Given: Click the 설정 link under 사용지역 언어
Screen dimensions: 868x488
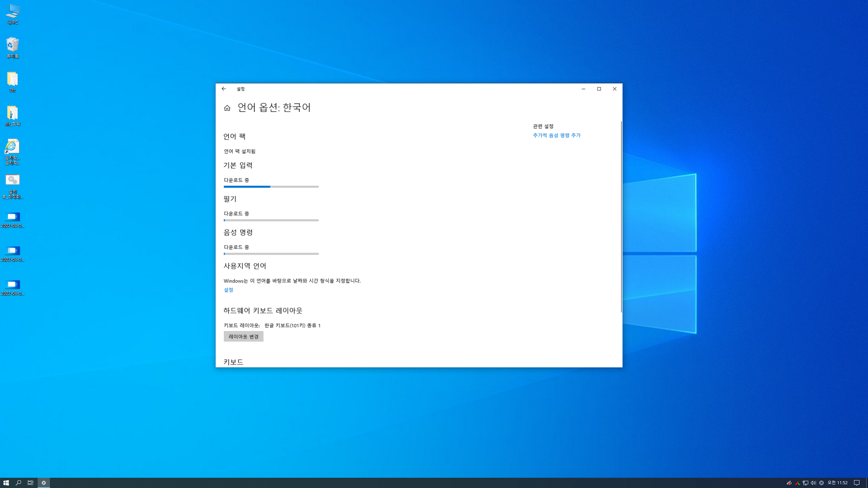Looking at the screenshot, I should pos(229,290).
